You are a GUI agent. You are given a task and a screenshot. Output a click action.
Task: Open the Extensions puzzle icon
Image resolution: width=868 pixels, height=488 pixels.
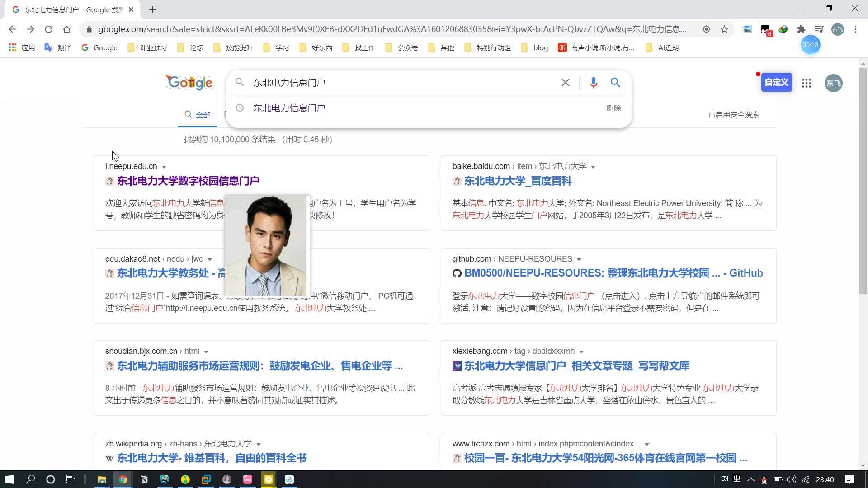pos(801,29)
